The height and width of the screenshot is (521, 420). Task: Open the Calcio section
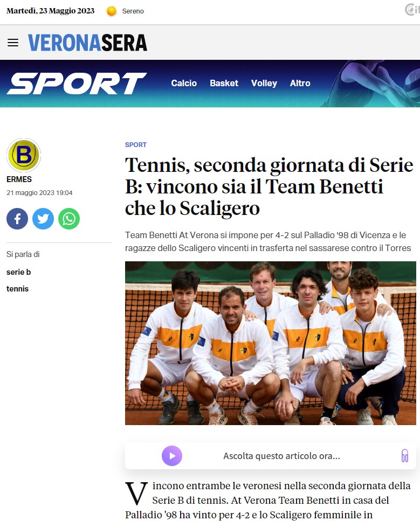pos(184,83)
